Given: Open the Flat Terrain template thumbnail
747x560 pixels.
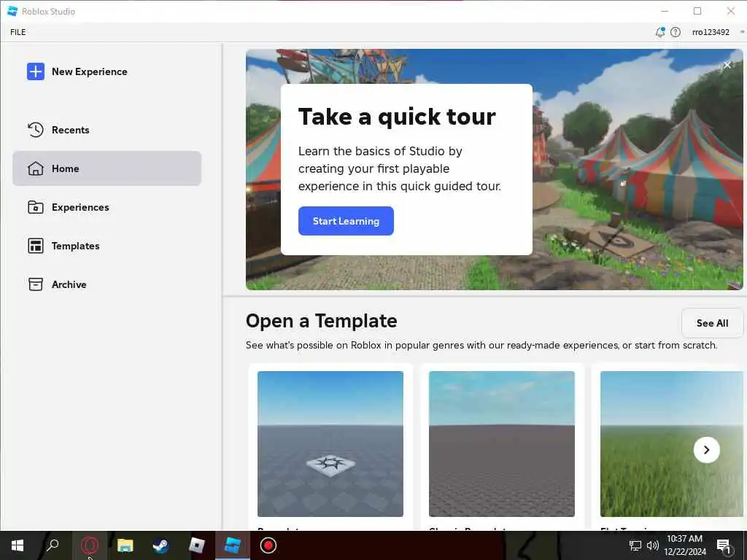Looking at the screenshot, I should (672, 444).
